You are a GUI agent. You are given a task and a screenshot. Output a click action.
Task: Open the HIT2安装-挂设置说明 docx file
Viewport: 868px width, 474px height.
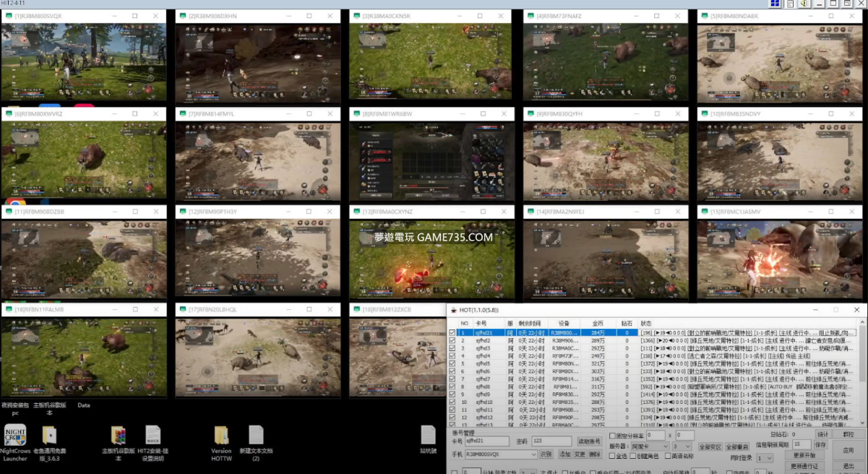152,435
